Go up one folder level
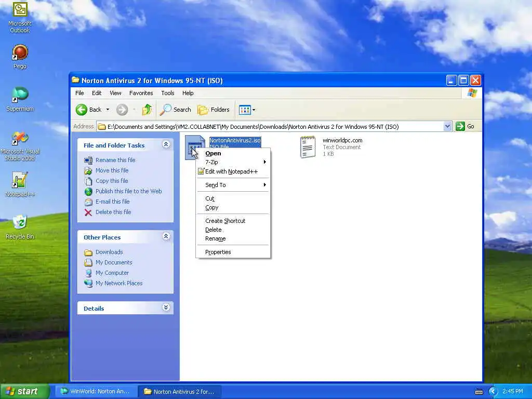 147,110
